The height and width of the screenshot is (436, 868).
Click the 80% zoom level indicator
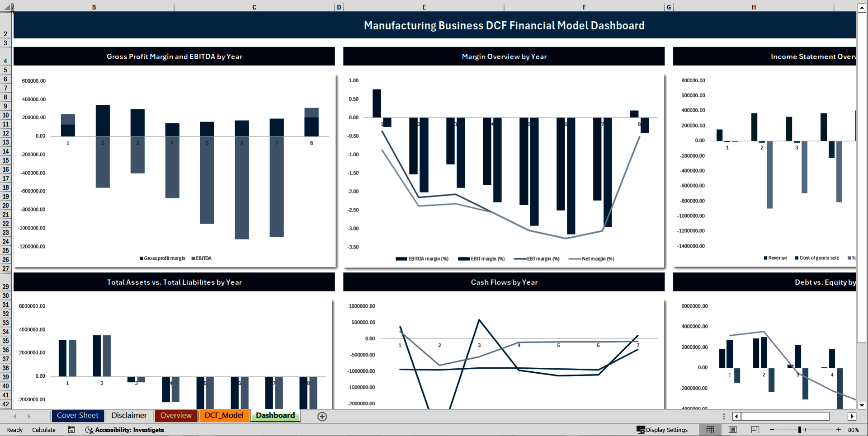coord(854,430)
